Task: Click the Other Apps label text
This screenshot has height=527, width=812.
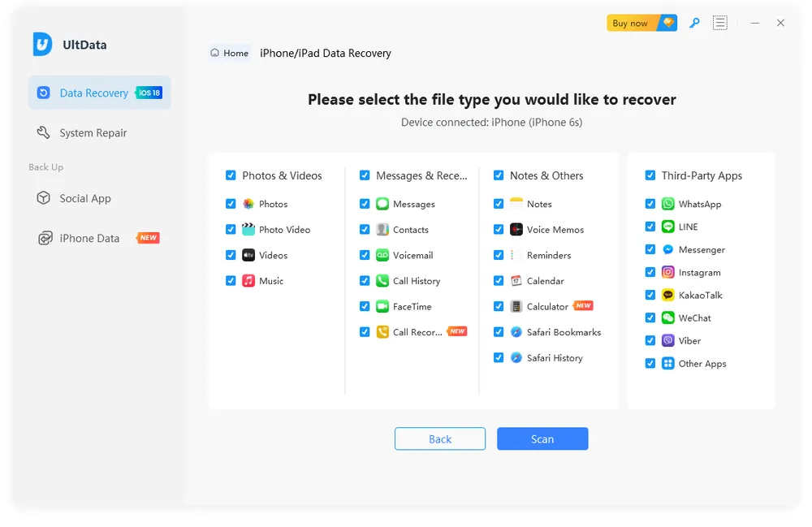Action: (702, 364)
